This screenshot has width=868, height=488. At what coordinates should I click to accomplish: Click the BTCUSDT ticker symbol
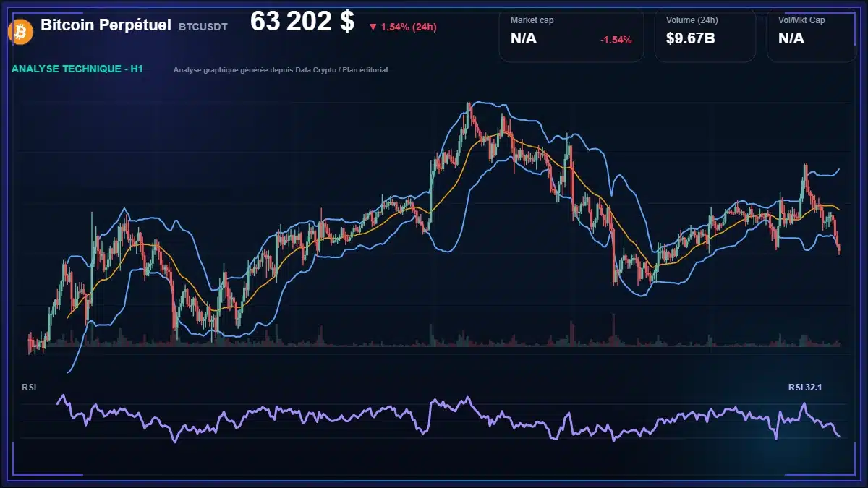(203, 27)
